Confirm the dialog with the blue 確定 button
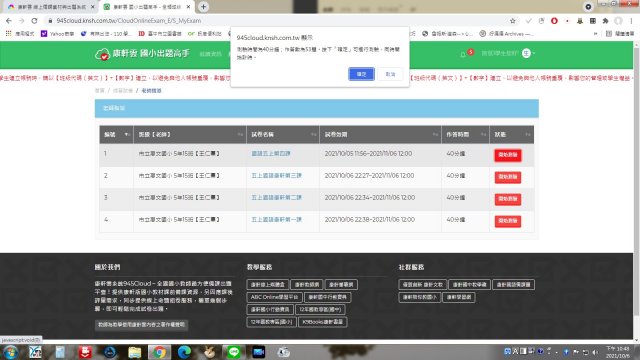 click(x=361, y=74)
